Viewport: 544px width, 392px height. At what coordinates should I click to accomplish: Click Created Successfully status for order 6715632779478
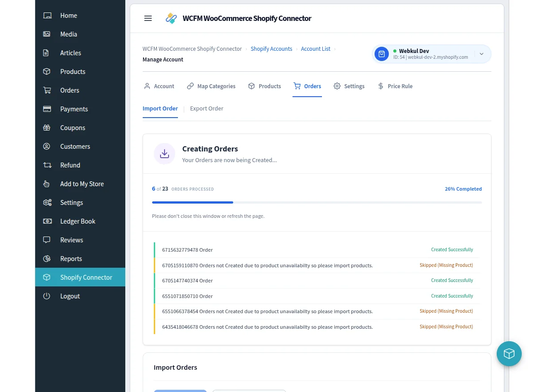(x=452, y=250)
